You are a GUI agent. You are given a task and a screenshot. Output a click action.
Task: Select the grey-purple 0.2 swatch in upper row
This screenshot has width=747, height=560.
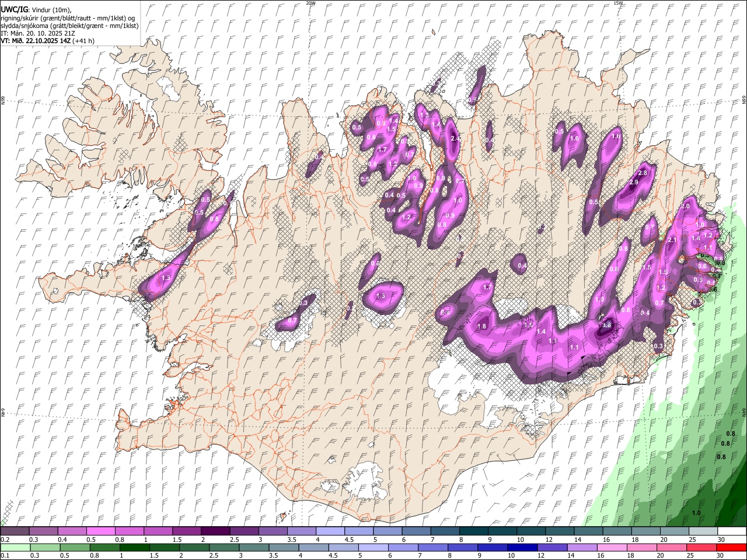[15, 531]
